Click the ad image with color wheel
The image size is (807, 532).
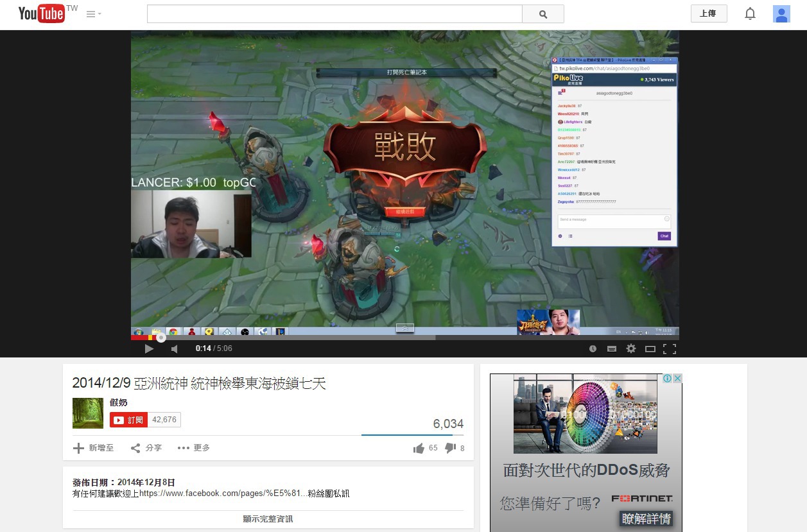586,414
